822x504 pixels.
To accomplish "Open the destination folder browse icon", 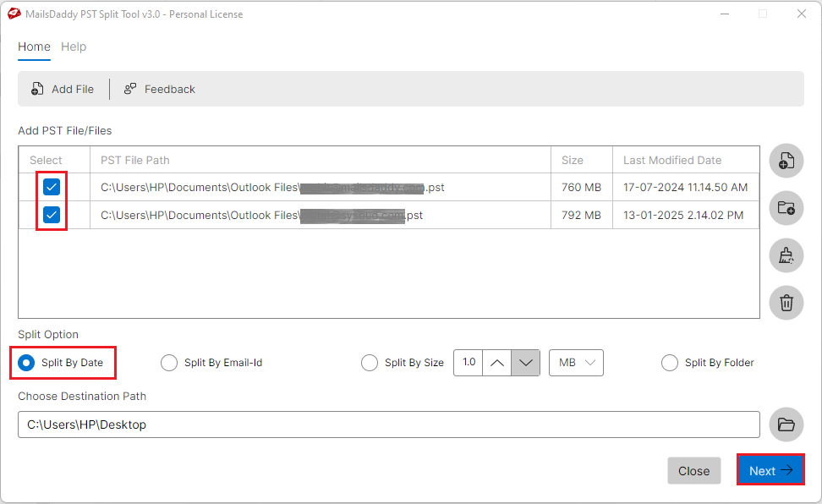I will [x=786, y=425].
